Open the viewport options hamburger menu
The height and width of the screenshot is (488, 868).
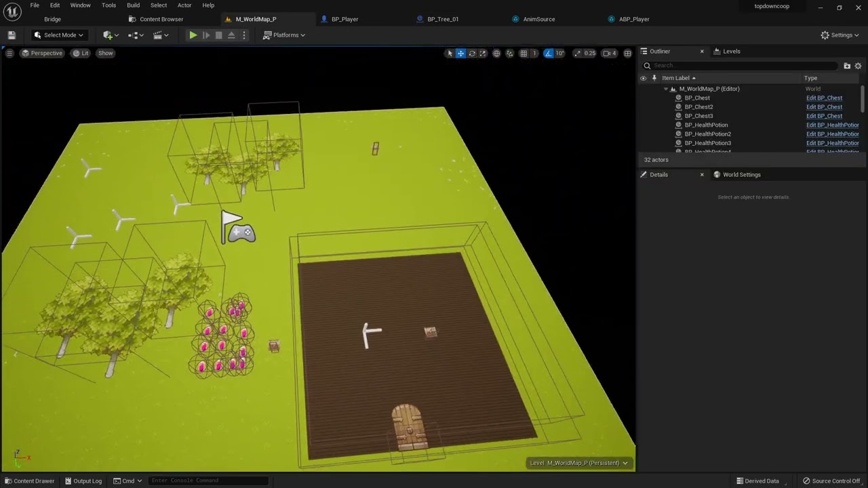point(9,53)
